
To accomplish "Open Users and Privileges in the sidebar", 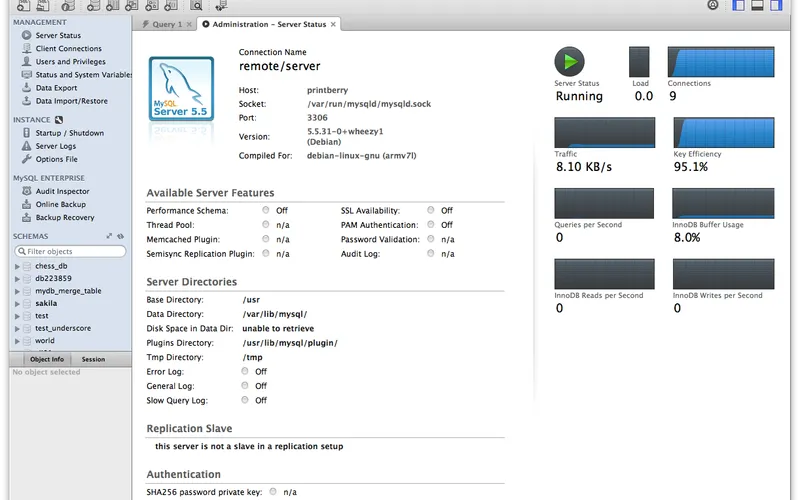I will click(x=70, y=61).
